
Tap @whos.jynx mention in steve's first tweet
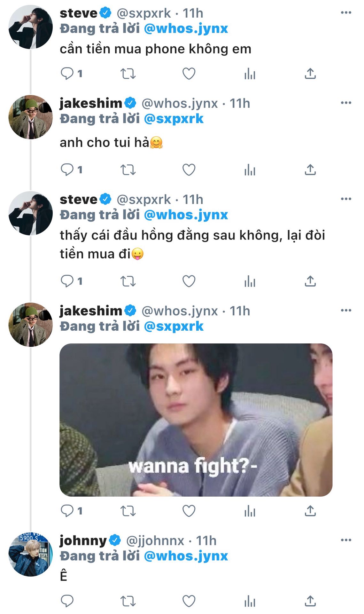pyautogui.click(x=186, y=29)
